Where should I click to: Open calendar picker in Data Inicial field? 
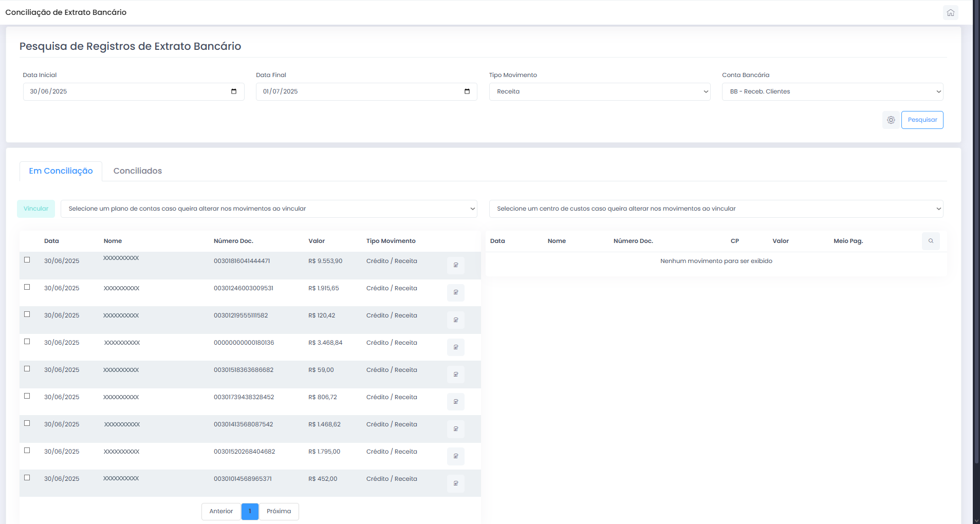click(234, 91)
